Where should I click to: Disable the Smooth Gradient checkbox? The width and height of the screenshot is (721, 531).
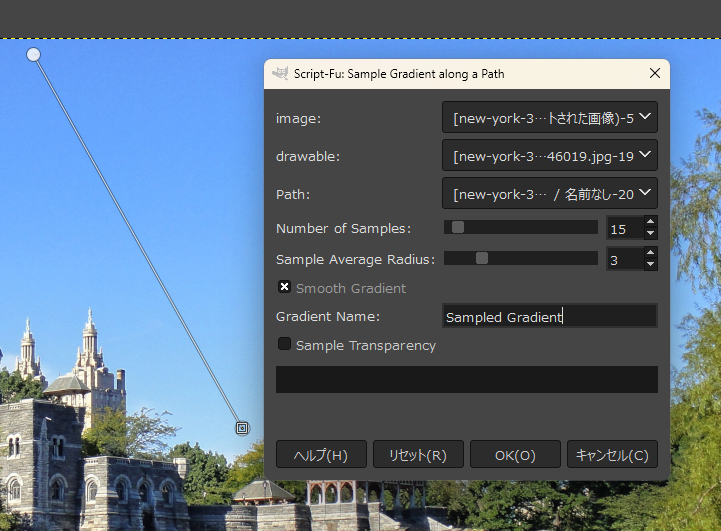(x=285, y=288)
